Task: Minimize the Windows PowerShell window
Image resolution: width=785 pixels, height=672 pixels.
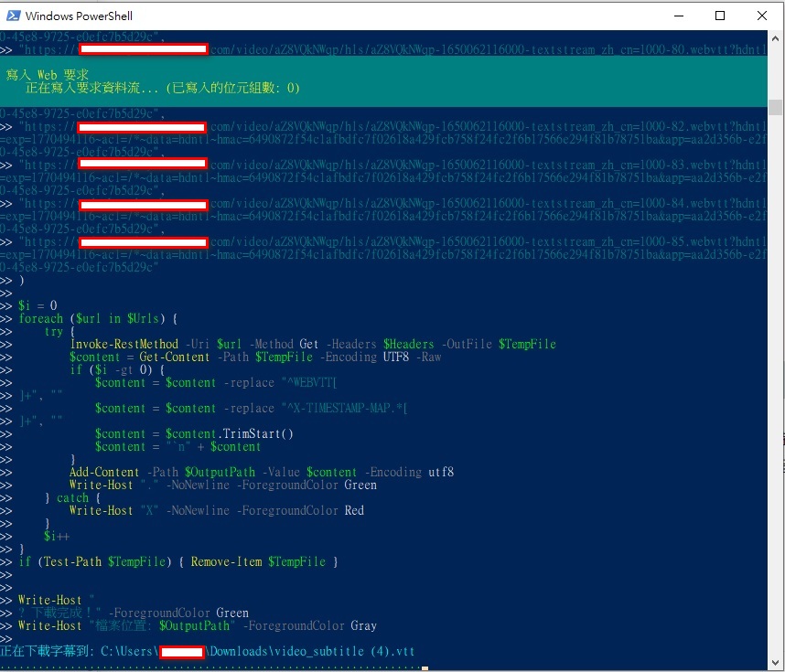Action: tap(678, 16)
